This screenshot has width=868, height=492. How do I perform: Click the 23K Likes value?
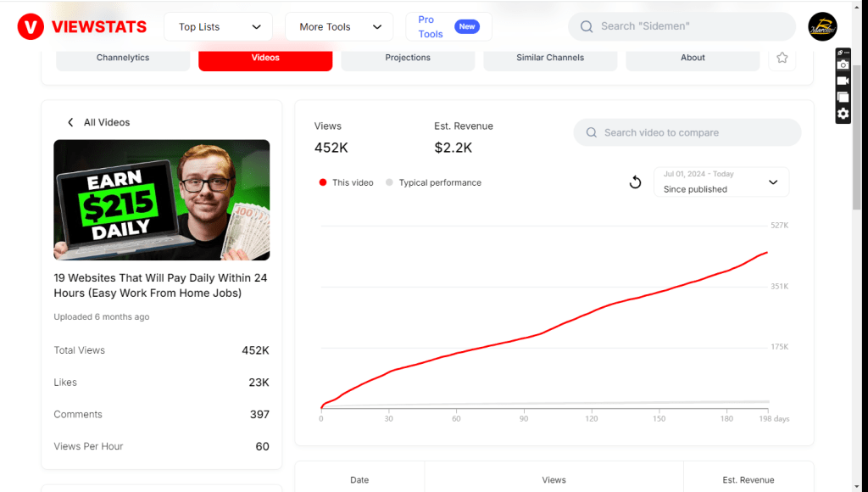click(x=259, y=383)
